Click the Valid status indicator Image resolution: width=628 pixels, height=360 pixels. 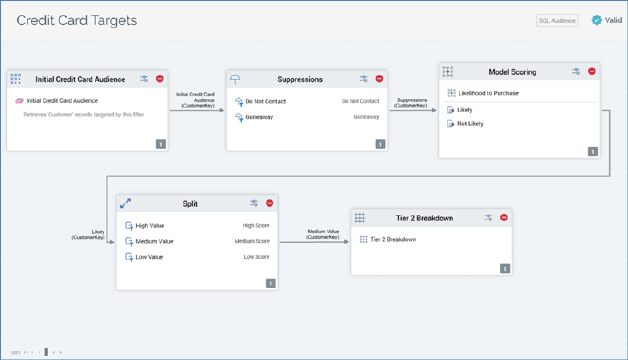coord(607,20)
